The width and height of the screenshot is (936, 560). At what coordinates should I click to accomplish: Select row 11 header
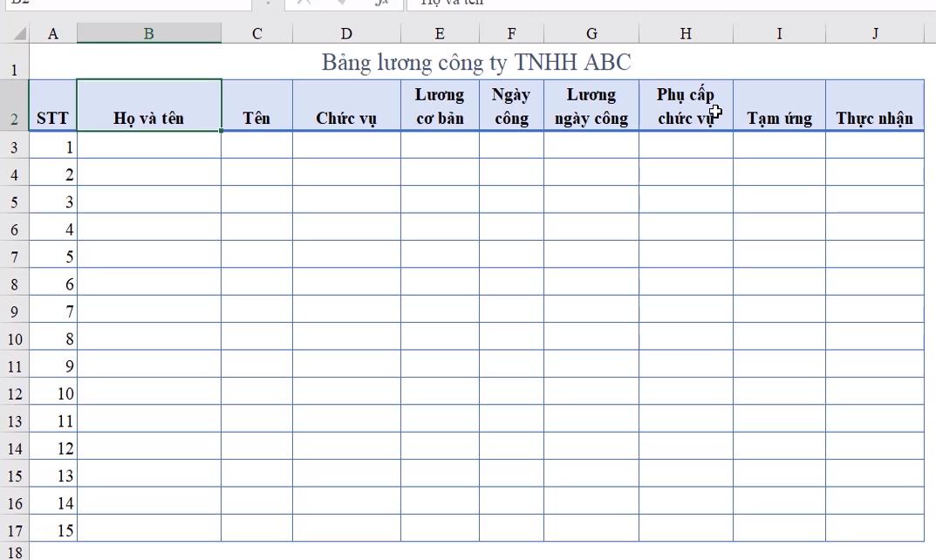(x=14, y=365)
